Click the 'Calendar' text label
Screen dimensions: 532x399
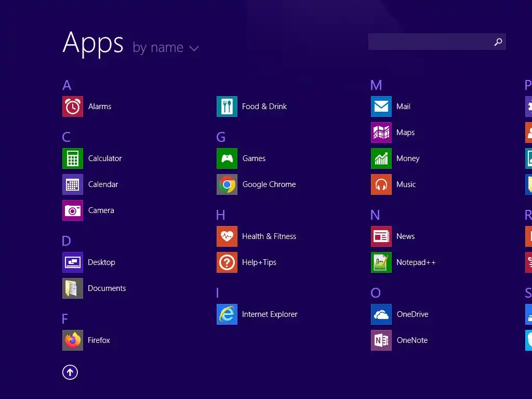(x=103, y=184)
